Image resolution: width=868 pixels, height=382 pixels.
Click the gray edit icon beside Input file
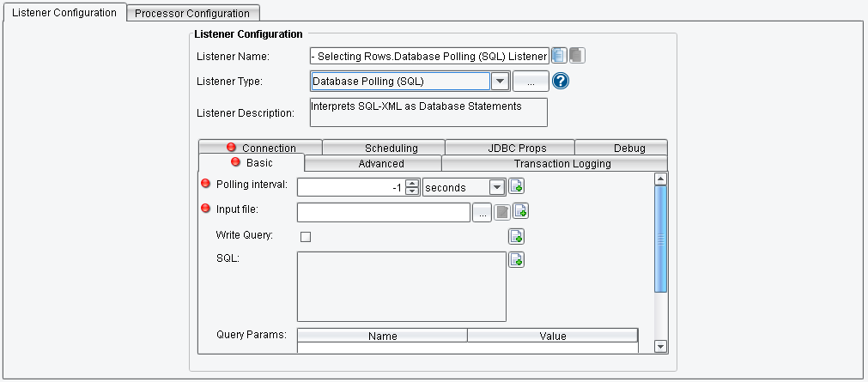502,213
